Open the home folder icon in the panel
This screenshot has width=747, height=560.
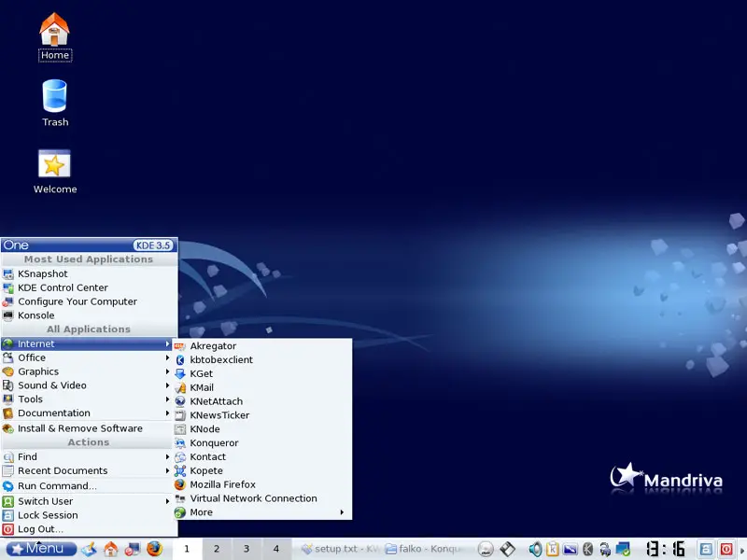(x=111, y=549)
